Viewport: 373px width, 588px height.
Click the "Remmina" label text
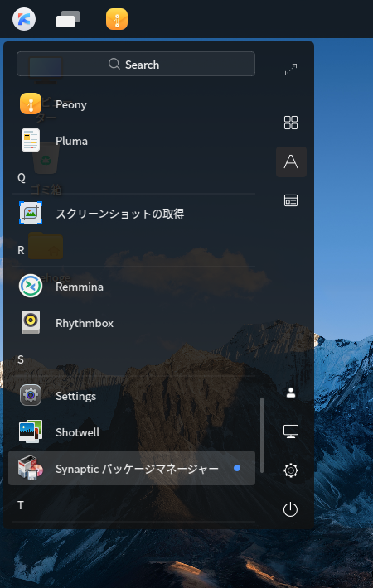tap(80, 287)
